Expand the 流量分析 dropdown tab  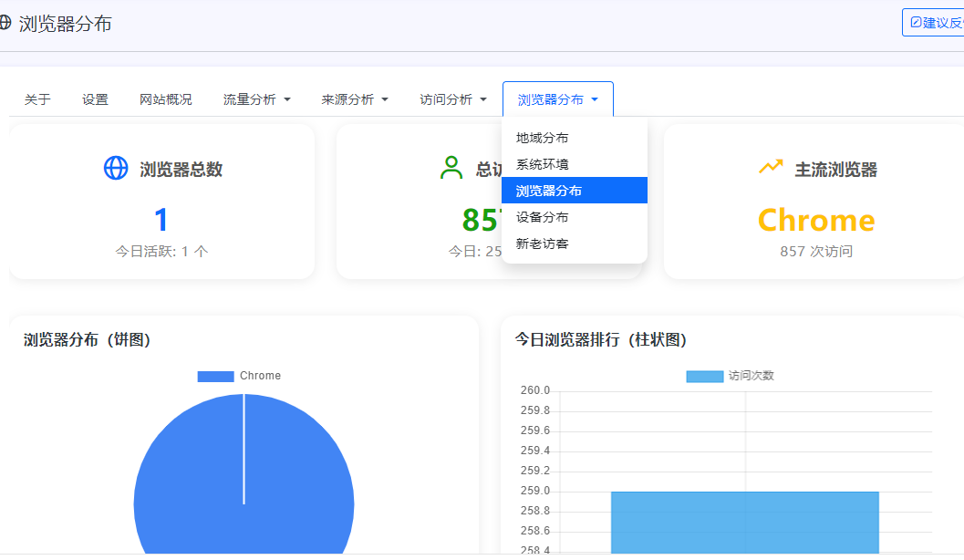[x=257, y=99]
